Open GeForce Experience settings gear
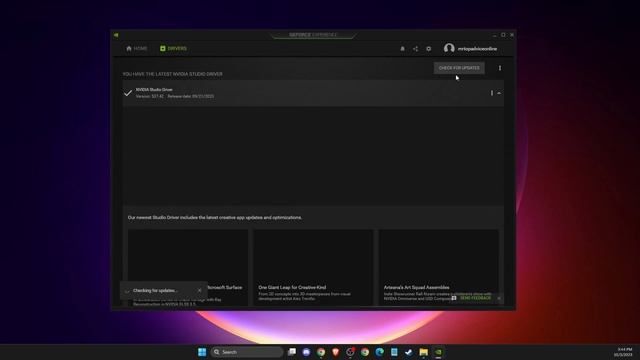Viewport: 640px width, 360px height. pos(429,49)
